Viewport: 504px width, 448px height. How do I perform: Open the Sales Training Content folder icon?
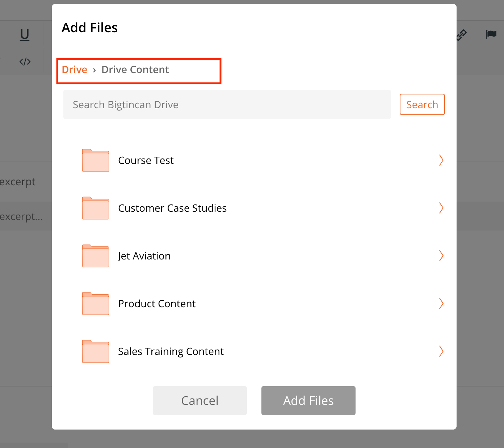pos(96,351)
